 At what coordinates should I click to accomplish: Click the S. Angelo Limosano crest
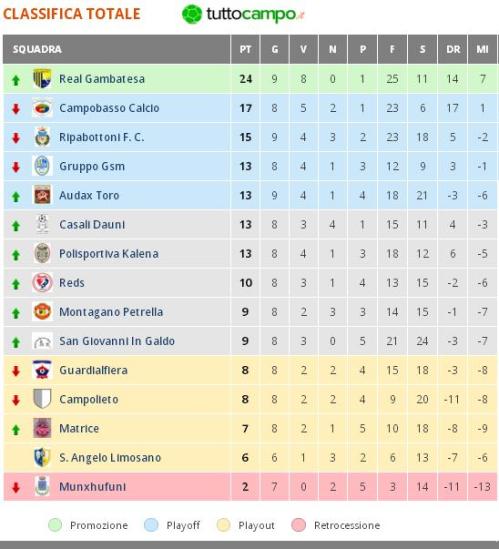(42, 457)
